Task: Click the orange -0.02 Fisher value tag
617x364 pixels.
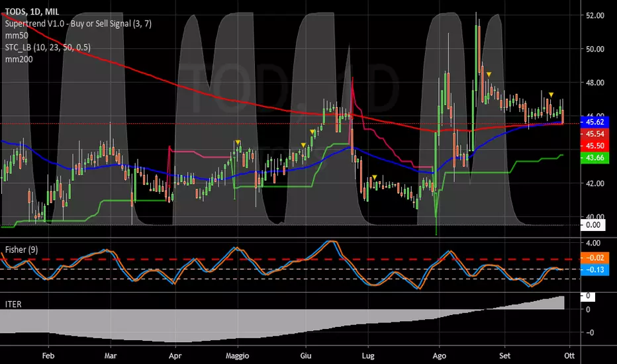Action: pyautogui.click(x=594, y=257)
